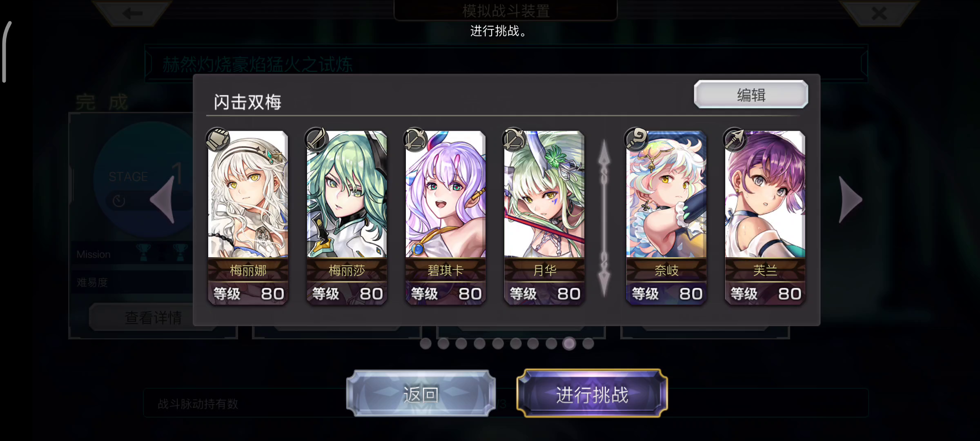Open the 月华 character card
The image size is (980, 441).
tap(544, 218)
